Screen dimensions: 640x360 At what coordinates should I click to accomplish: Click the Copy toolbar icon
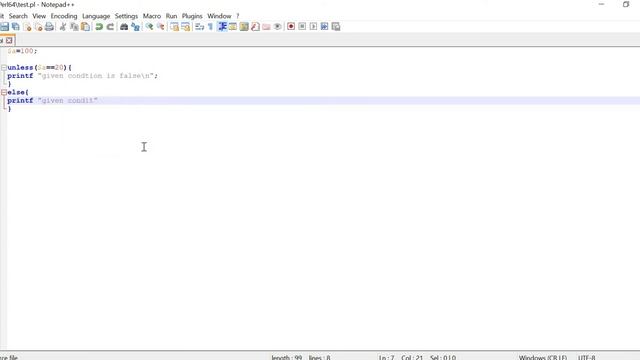click(74, 27)
